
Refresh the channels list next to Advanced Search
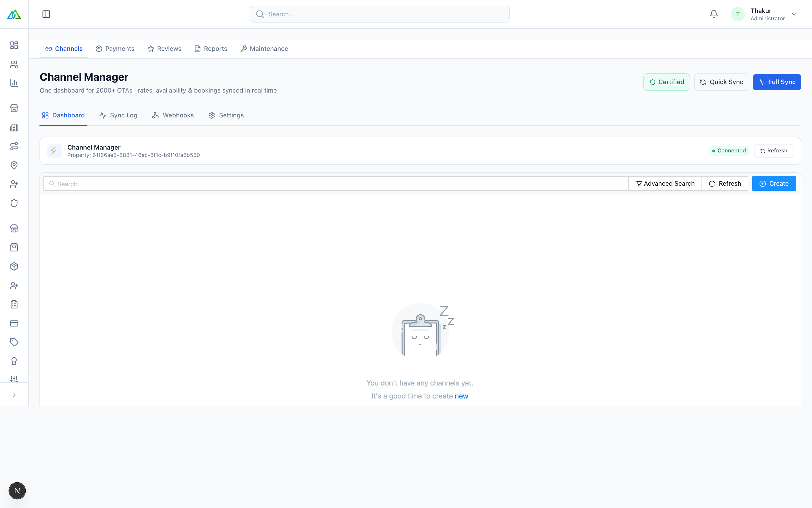click(725, 183)
